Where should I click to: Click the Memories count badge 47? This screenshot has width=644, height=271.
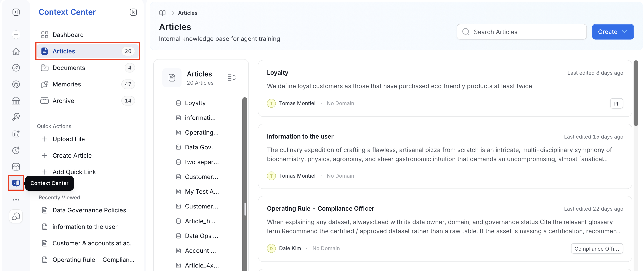128,84
